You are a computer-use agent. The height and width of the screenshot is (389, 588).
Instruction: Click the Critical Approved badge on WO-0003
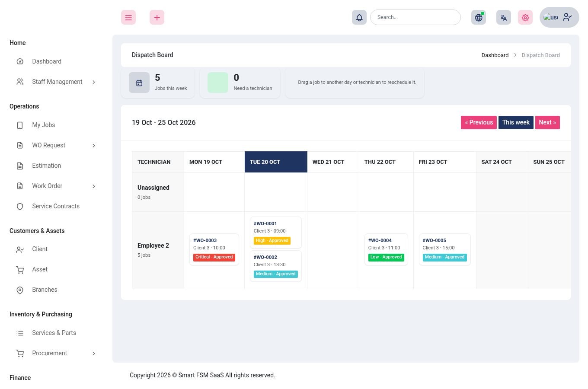pyautogui.click(x=214, y=257)
